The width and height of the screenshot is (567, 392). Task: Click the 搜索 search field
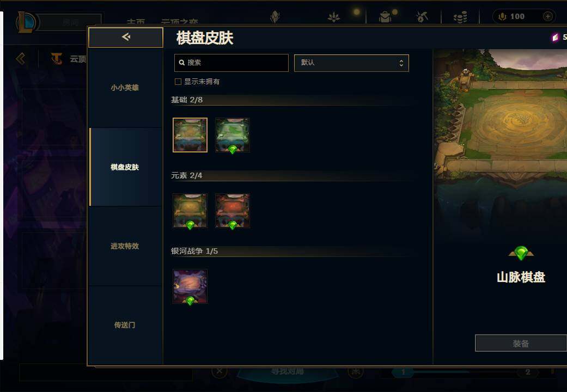pos(231,63)
